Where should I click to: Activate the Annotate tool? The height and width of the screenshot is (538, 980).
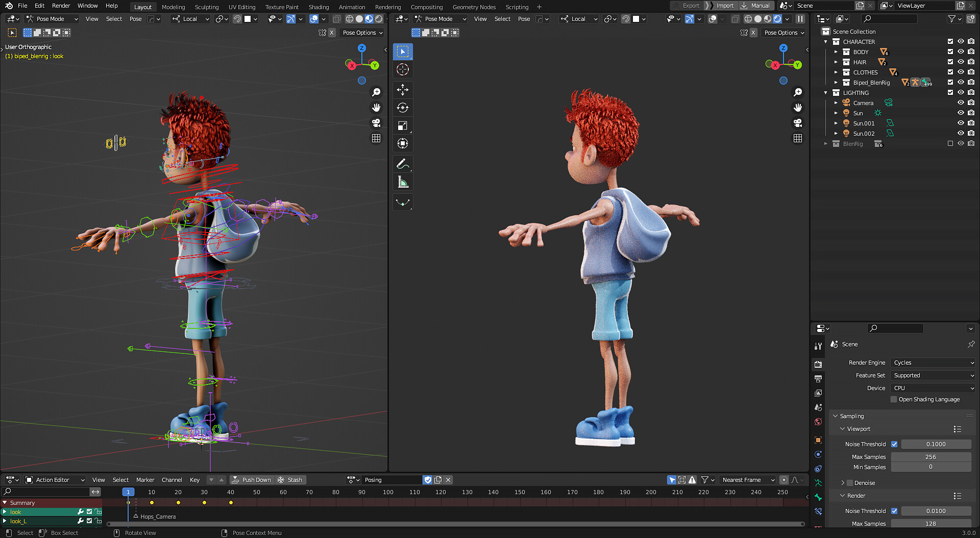[x=403, y=164]
